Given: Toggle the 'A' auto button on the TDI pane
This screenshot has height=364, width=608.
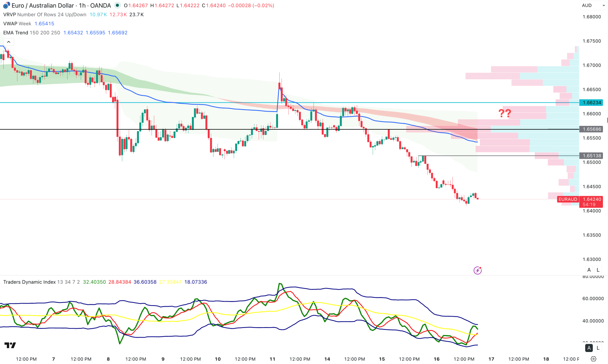Looking at the screenshot, I should [589, 348].
